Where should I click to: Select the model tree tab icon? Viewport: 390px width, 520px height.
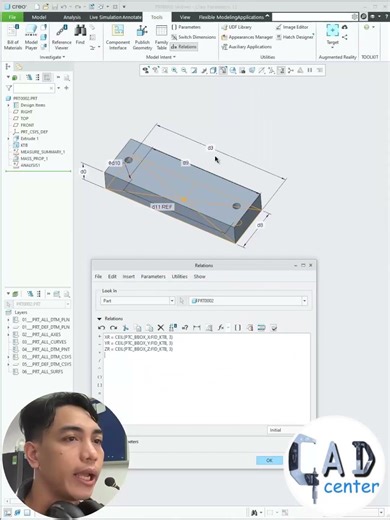[x=8, y=67]
